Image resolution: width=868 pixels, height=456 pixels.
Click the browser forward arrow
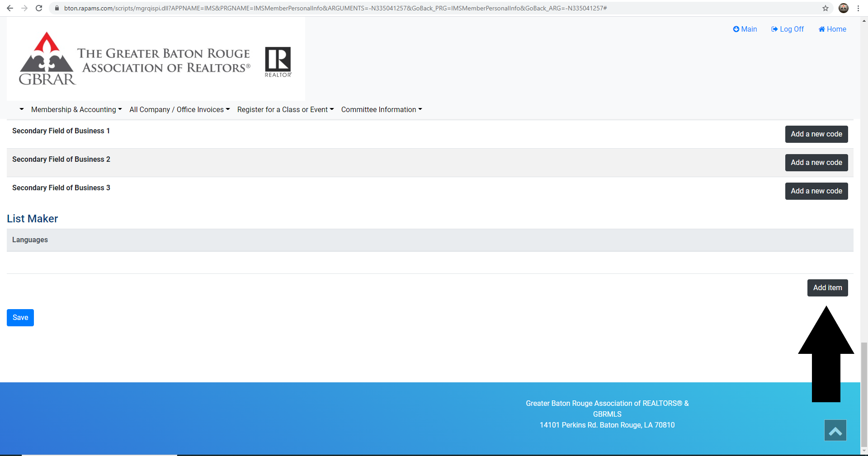point(24,8)
